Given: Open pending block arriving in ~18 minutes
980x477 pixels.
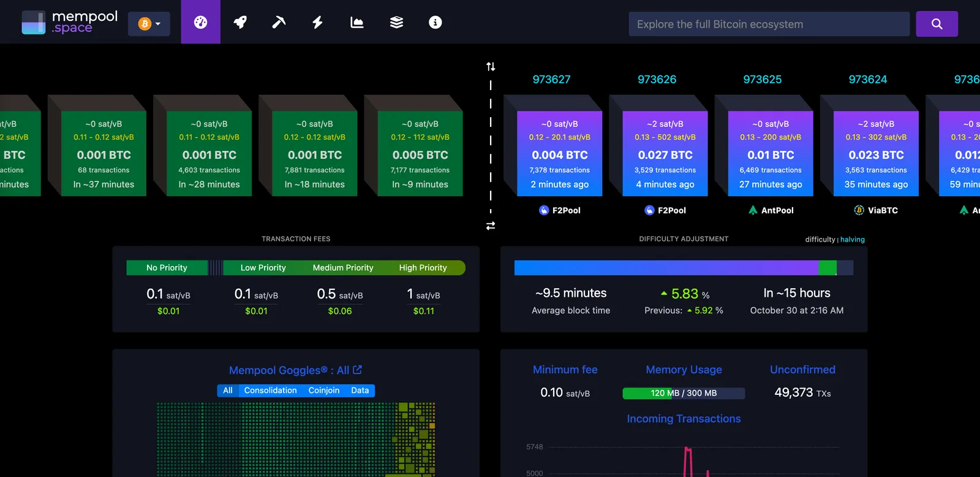Looking at the screenshot, I should pyautogui.click(x=314, y=153).
